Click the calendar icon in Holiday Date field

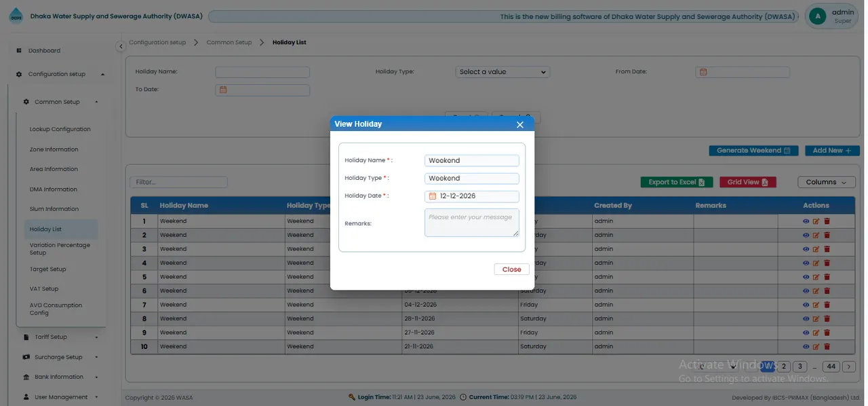(x=433, y=196)
